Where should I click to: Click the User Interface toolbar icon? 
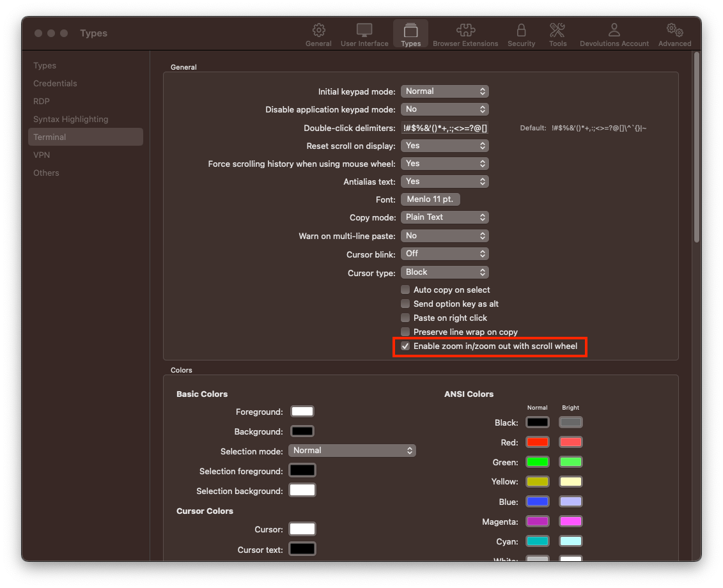coord(364,33)
